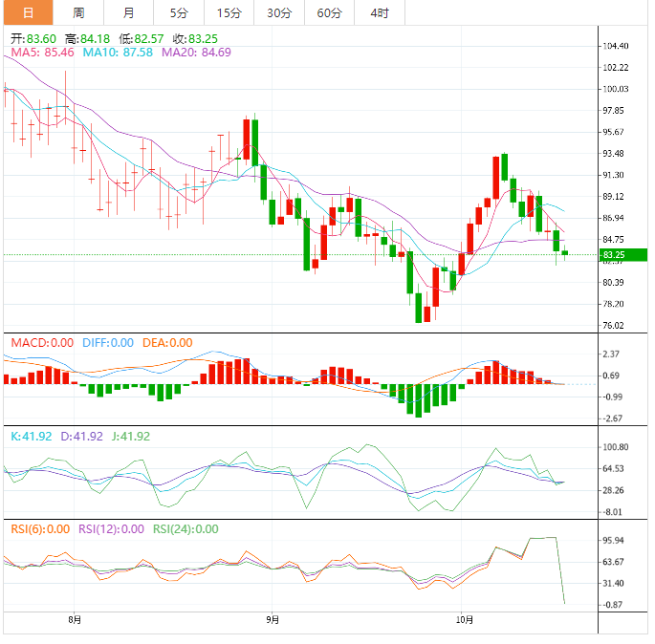Click the 8月 date axis marker
The width and height of the screenshot is (655, 644).
(x=75, y=619)
